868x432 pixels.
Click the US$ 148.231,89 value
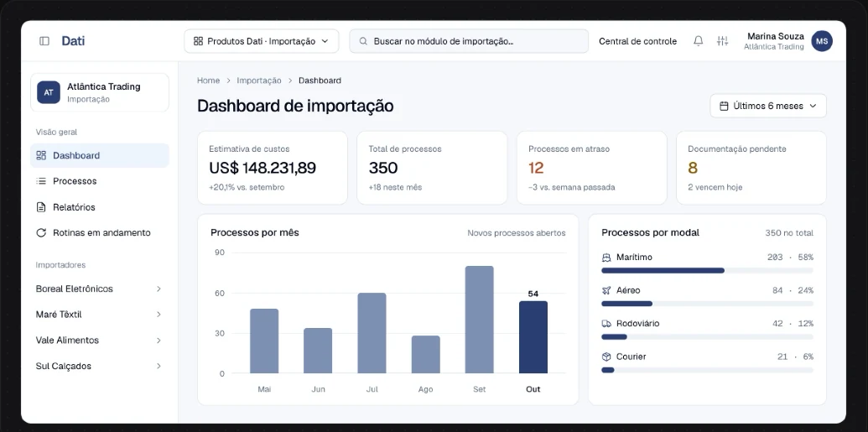pos(262,168)
